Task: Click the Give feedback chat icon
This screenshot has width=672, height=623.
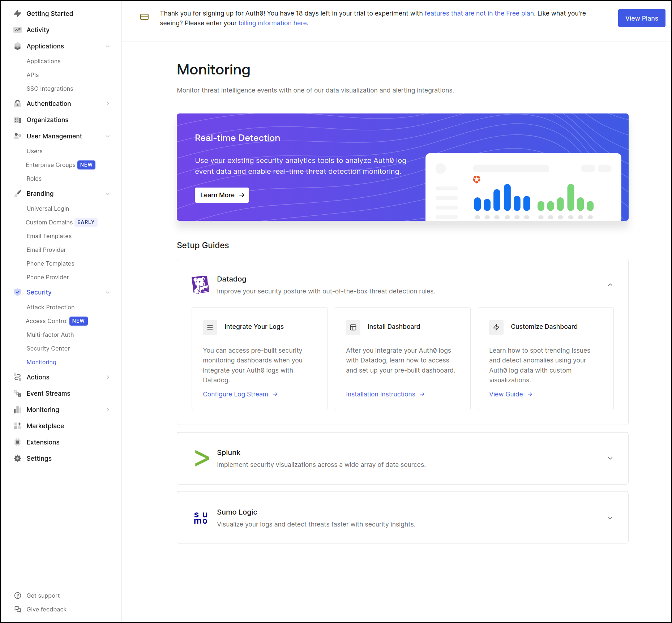Action: pos(17,609)
